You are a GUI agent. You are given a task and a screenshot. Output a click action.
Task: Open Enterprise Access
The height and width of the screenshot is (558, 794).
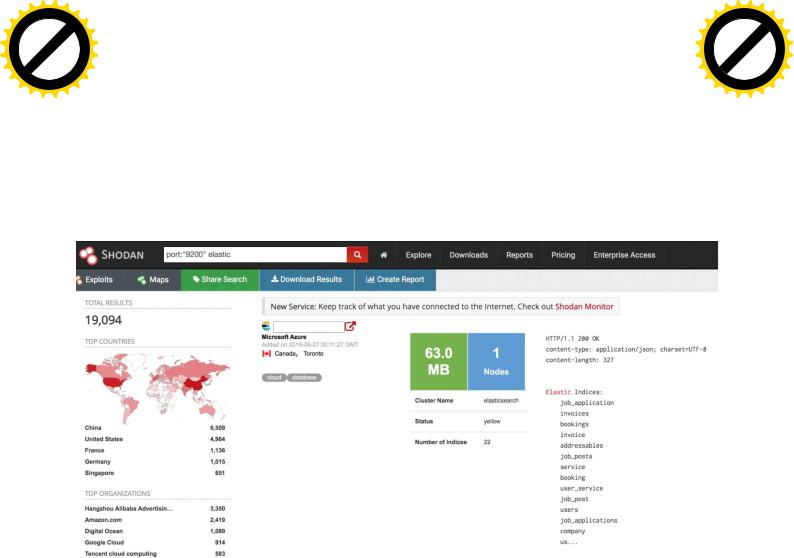[x=624, y=255]
